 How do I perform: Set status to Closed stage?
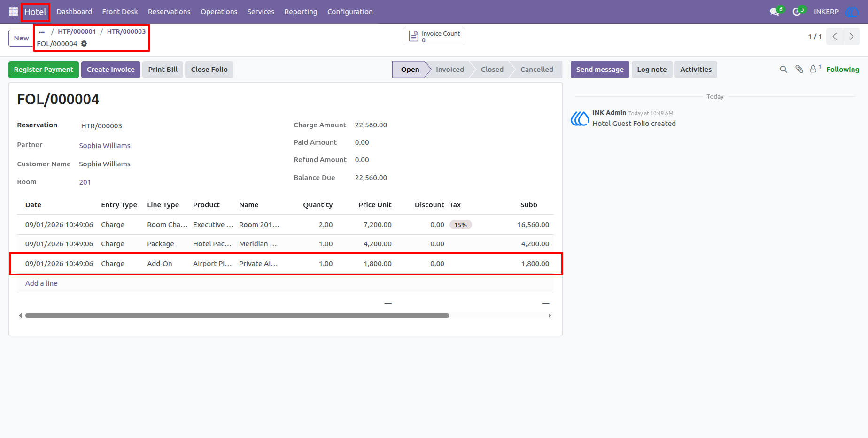492,70
